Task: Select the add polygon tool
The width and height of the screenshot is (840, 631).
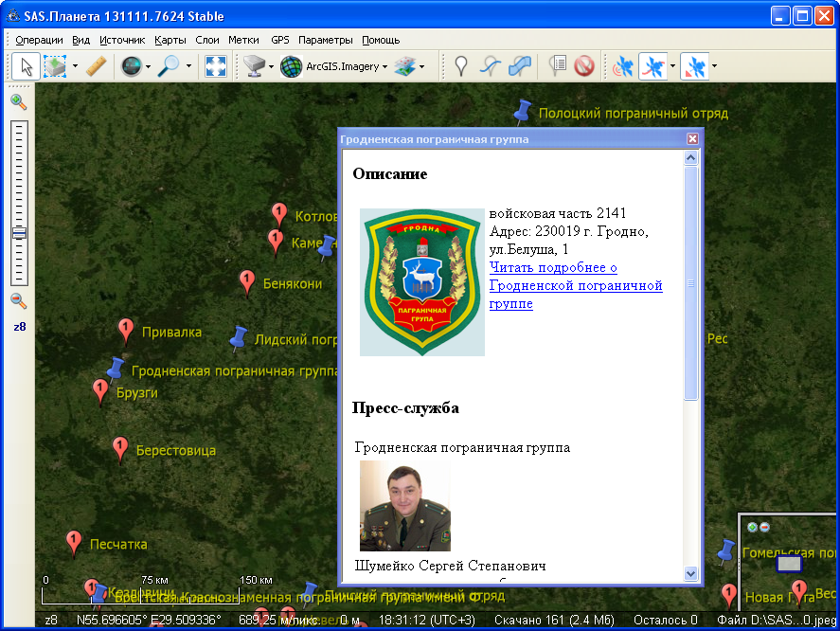Action: tap(519, 66)
